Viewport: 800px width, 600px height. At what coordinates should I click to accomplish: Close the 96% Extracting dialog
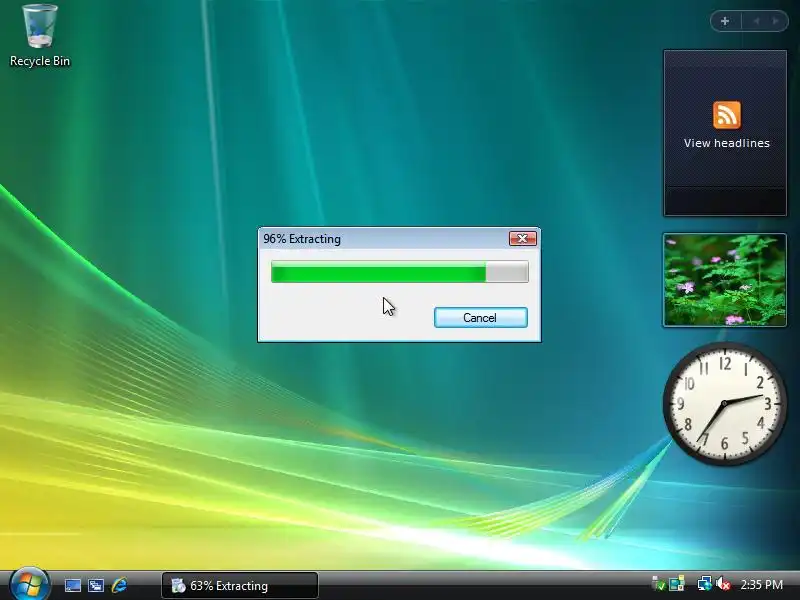click(x=522, y=238)
